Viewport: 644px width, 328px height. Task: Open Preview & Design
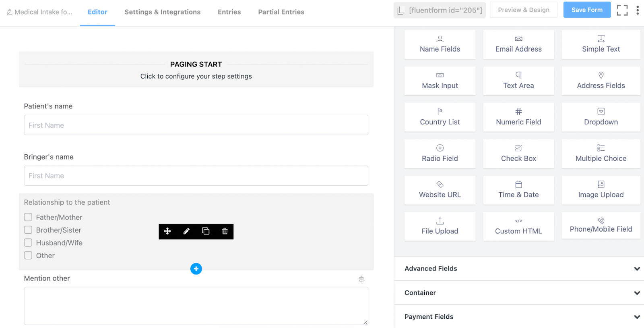tap(523, 10)
